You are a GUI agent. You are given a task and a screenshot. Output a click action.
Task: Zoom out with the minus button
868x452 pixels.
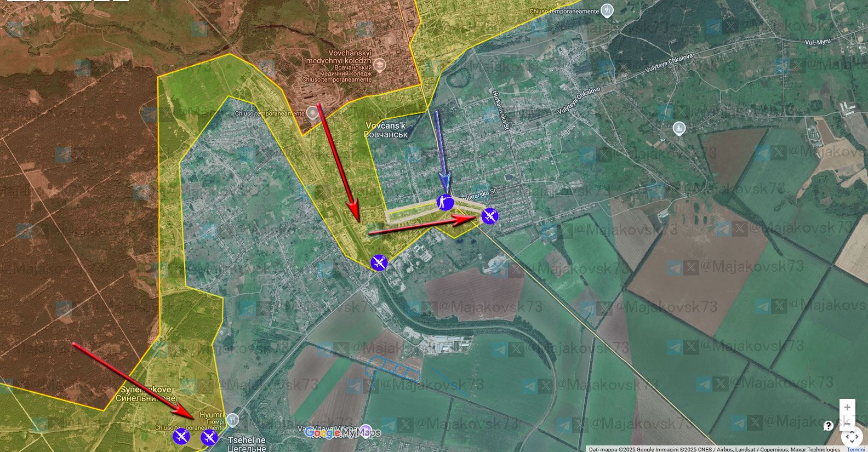[x=847, y=423]
